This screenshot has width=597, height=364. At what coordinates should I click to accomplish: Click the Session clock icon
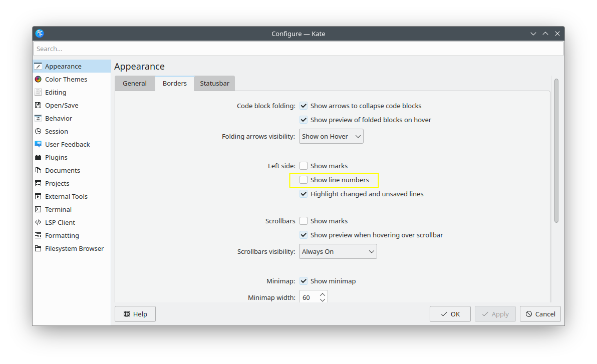[x=38, y=131]
